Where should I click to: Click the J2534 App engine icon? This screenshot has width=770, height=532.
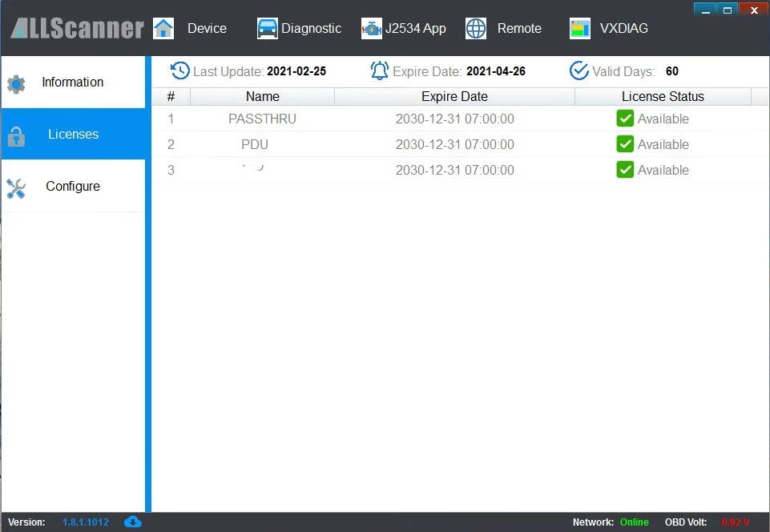point(371,29)
